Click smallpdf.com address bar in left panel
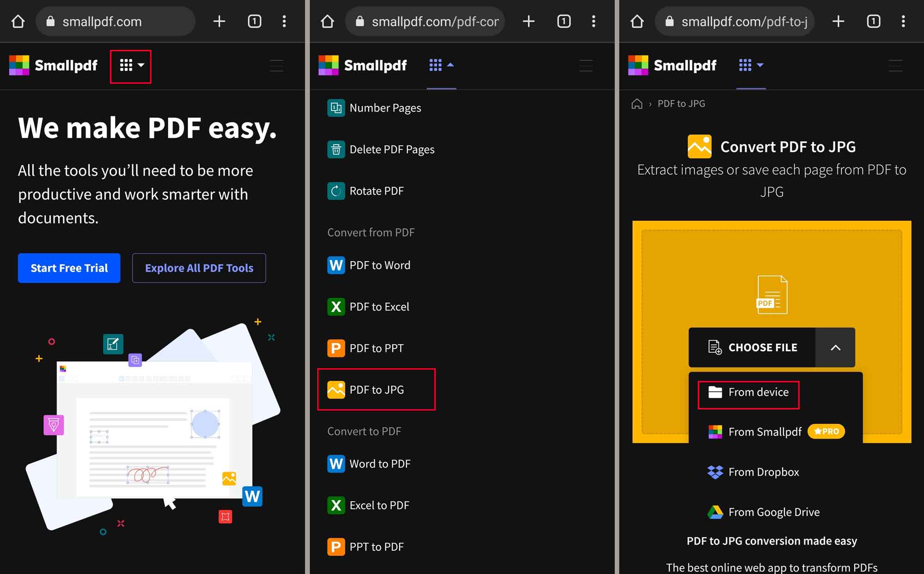The width and height of the screenshot is (924, 574). pyautogui.click(x=115, y=21)
